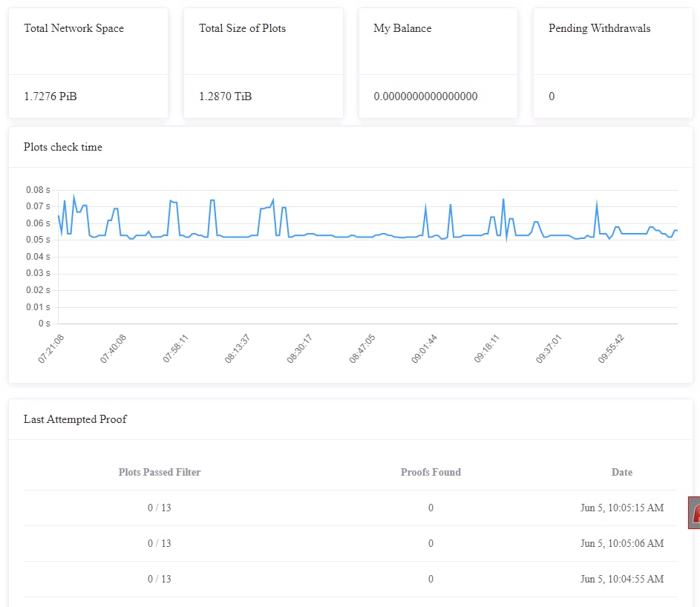Sort by the Date column header
700x607 pixels.
tap(622, 472)
